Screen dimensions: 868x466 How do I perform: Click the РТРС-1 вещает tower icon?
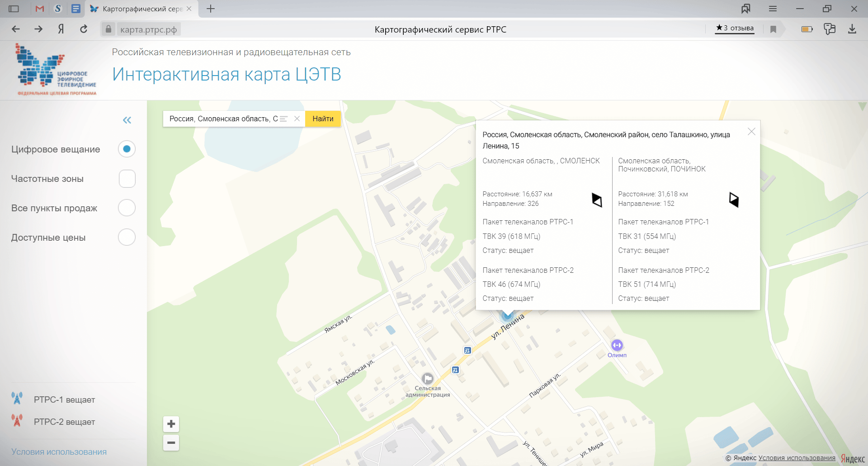[17, 399]
